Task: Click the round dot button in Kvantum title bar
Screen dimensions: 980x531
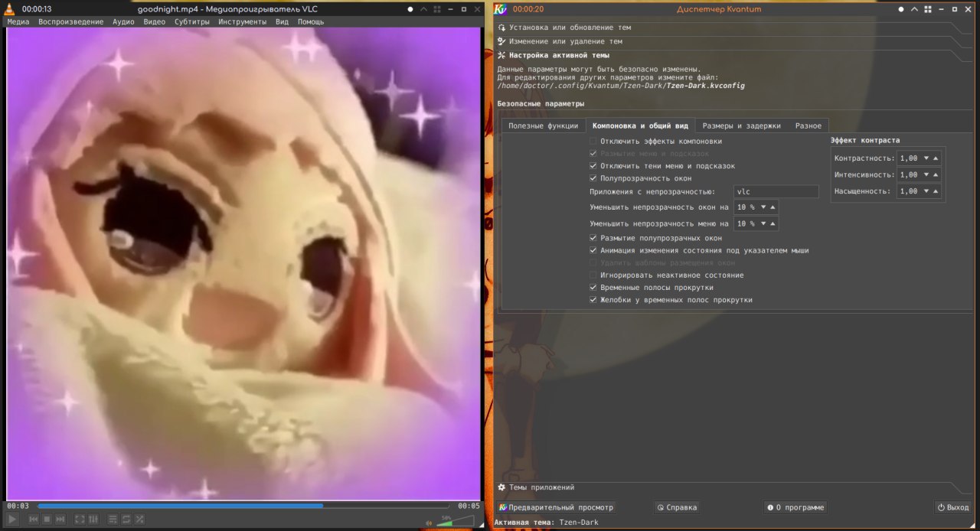Action: coord(901,9)
